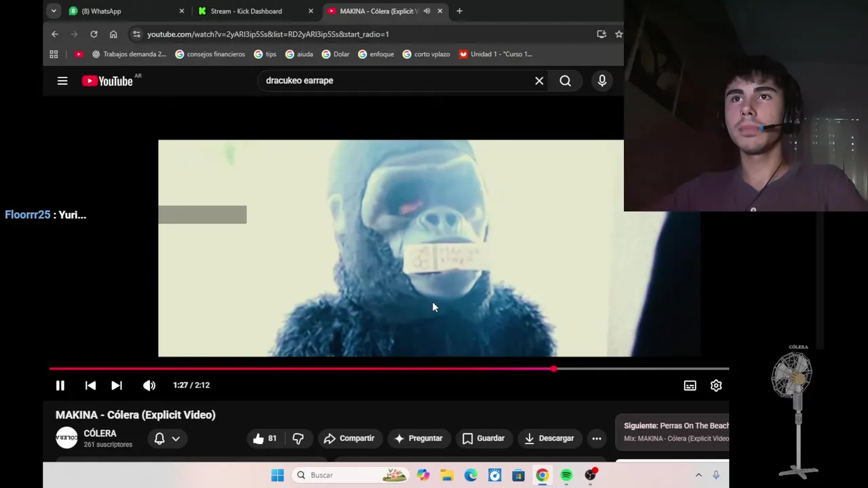Open OBS Studio from the taskbar
The height and width of the screenshot is (488, 868).
(591, 475)
